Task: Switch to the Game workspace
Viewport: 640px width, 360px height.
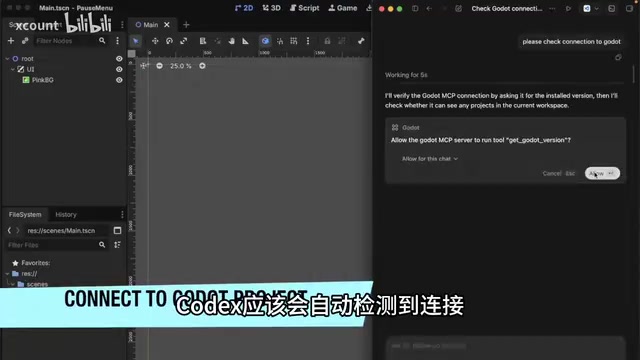Action: (x=343, y=8)
